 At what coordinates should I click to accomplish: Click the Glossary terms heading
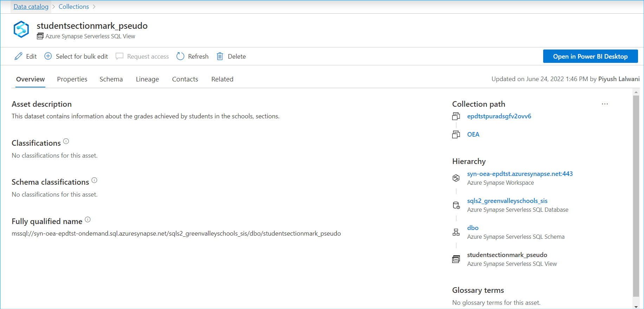tap(478, 290)
